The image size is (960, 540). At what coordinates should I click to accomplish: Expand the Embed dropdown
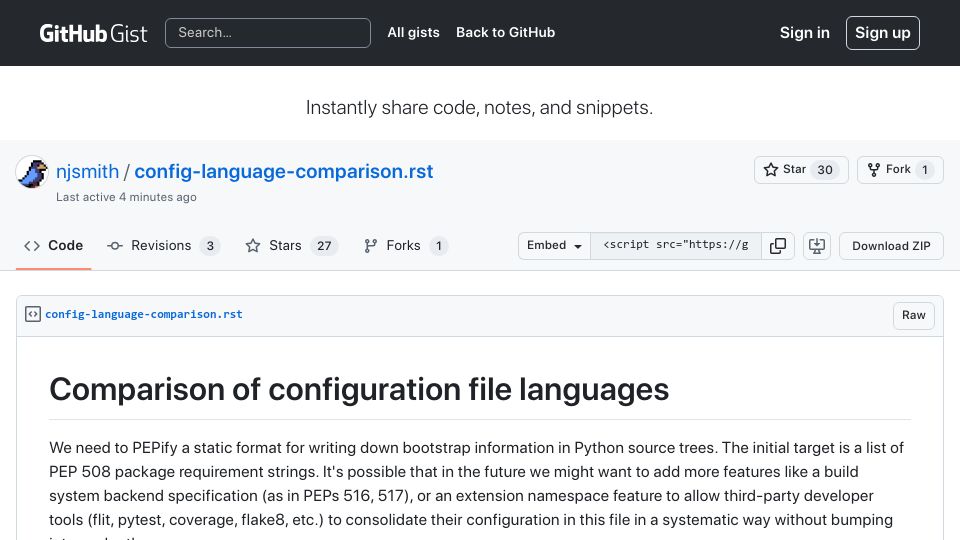tap(554, 246)
